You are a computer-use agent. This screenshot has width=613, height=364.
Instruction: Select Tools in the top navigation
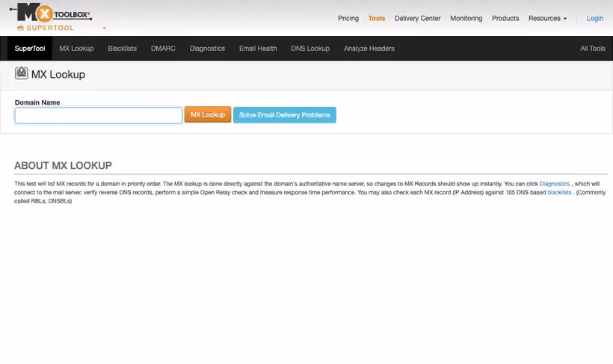(x=377, y=19)
